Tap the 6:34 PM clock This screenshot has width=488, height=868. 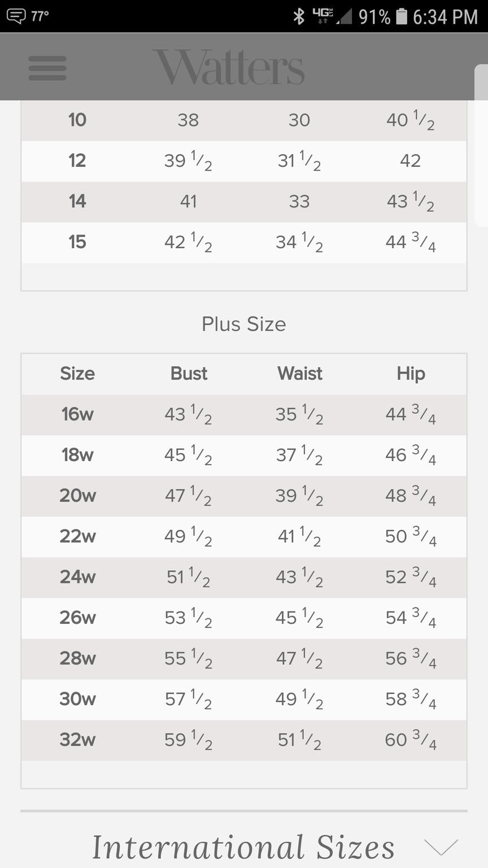point(446,17)
